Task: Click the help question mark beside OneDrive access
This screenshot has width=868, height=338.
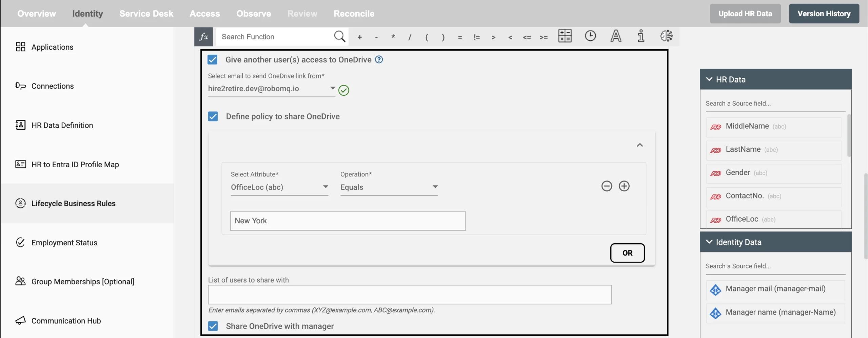Action: click(x=379, y=59)
